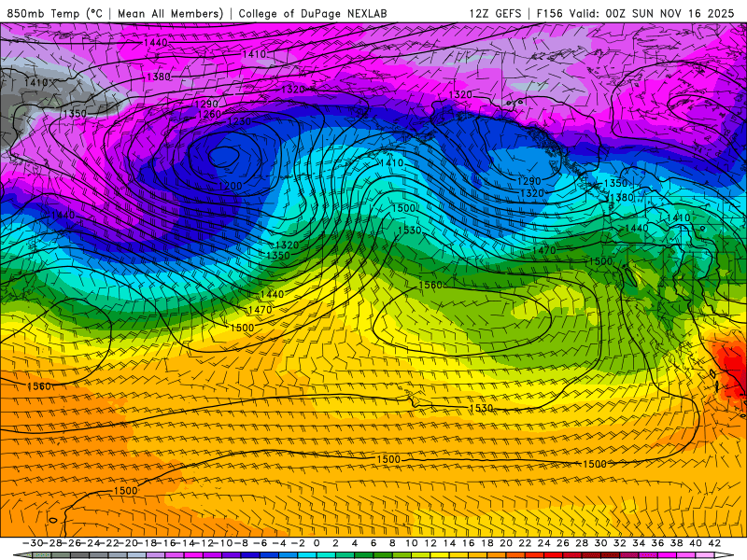
Task: Click the 6 label on the color scale
Action: coord(373,543)
